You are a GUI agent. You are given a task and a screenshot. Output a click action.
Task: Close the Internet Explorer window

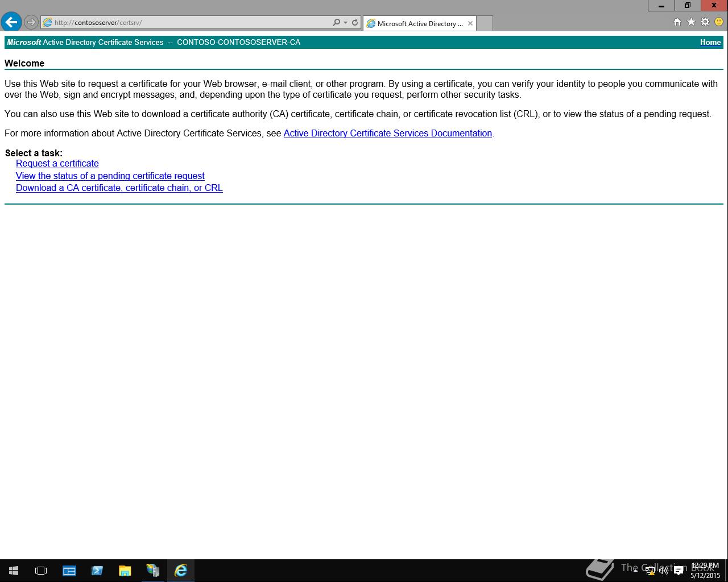tap(714, 5)
